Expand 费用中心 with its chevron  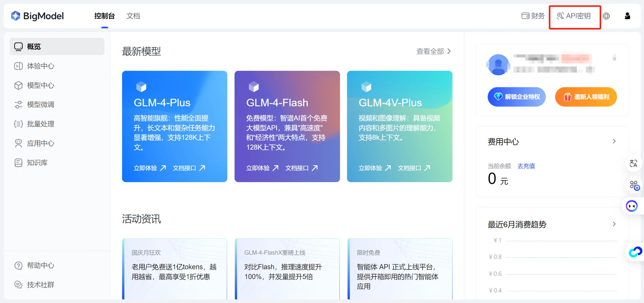[614, 141]
